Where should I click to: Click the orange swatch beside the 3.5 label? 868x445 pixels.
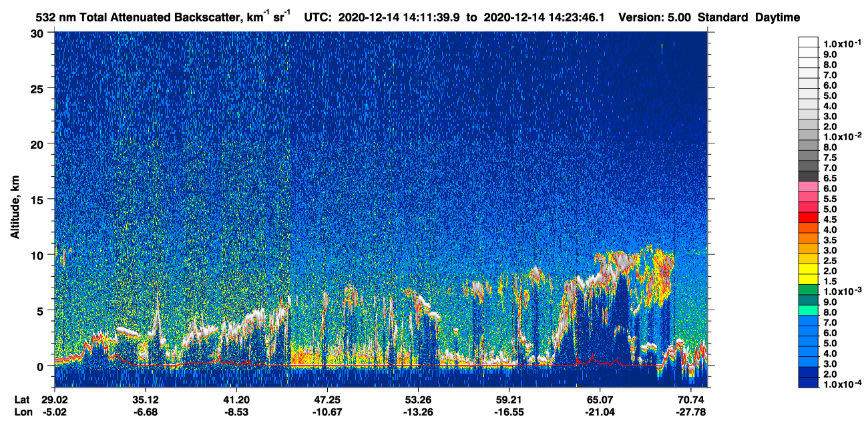click(x=808, y=239)
